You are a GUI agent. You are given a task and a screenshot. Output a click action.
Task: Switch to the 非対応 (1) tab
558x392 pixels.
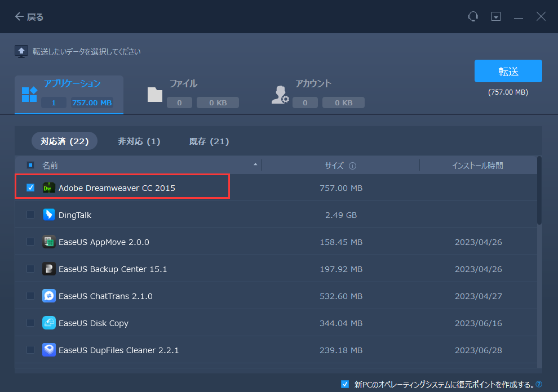[138, 141]
